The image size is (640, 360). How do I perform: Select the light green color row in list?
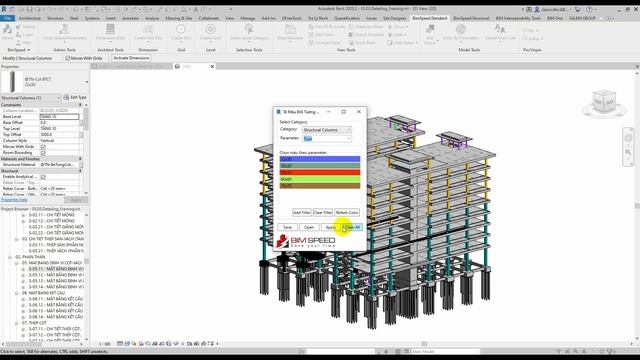tap(320, 179)
